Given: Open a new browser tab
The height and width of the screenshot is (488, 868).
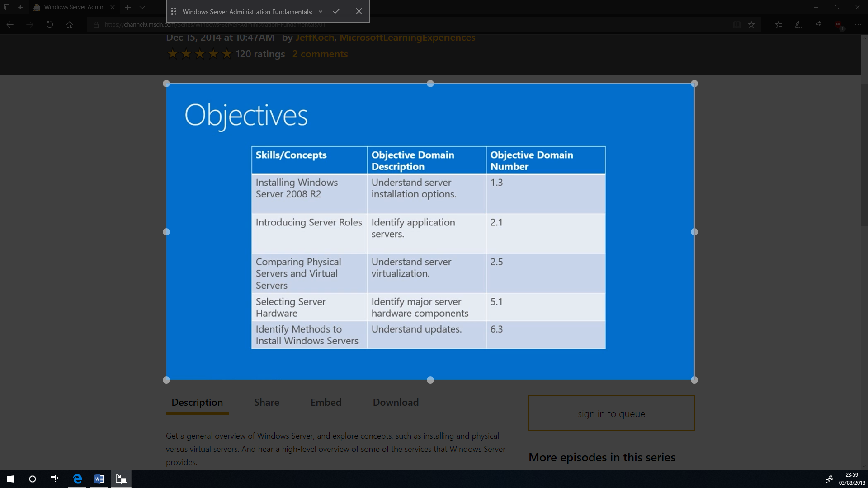Looking at the screenshot, I should point(127,7).
